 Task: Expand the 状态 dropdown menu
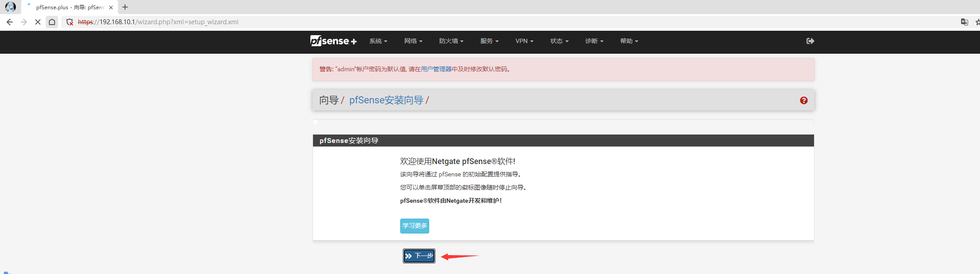click(x=559, y=41)
